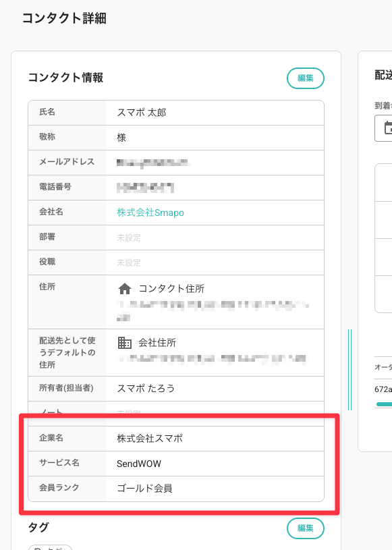Click the コンタクト住所 label text
Screen dimensions: 392x550
(x=171, y=289)
